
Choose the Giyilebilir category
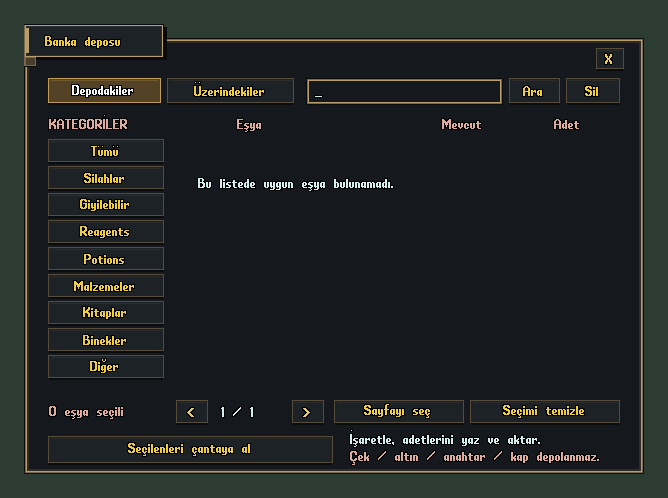click(x=106, y=204)
